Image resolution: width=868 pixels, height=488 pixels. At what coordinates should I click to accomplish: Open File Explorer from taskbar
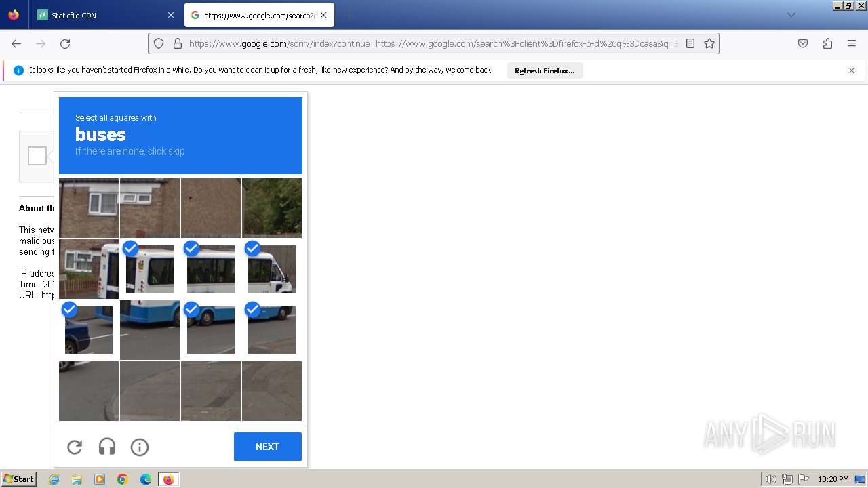77,479
